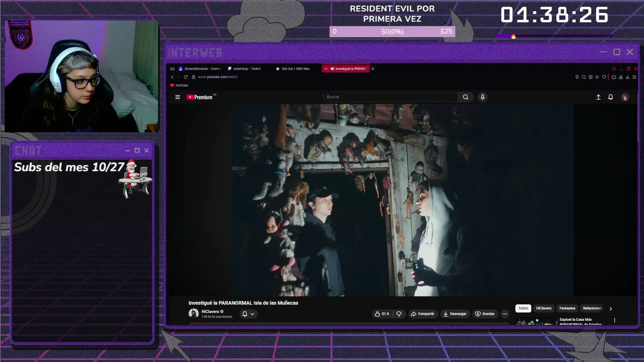This screenshot has width=644, height=362.
Task: Expand the subscription notification bell dropdown
Action: pyautogui.click(x=248, y=314)
